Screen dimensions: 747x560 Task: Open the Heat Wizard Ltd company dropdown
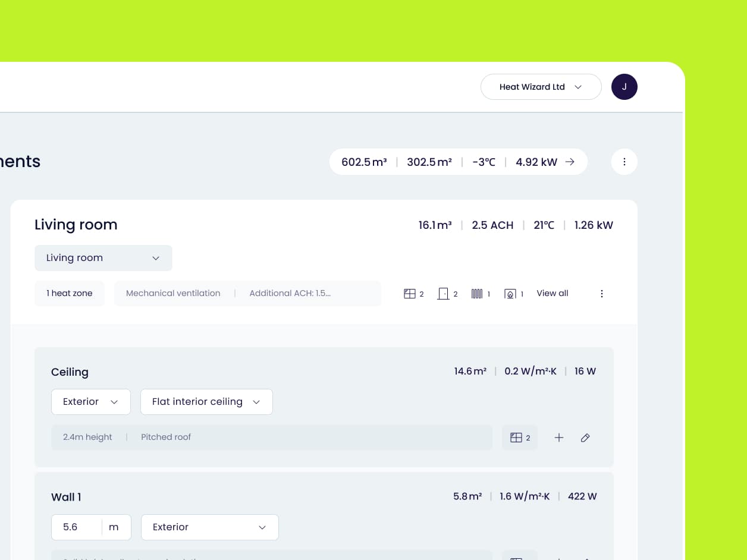pyautogui.click(x=541, y=87)
